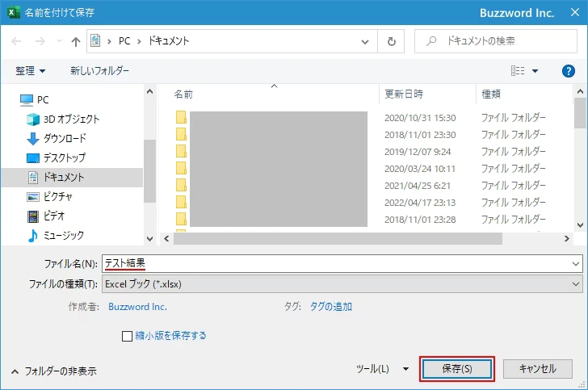Click タグの追加 to add a tag
This screenshot has width=588, height=390.
click(331, 307)
